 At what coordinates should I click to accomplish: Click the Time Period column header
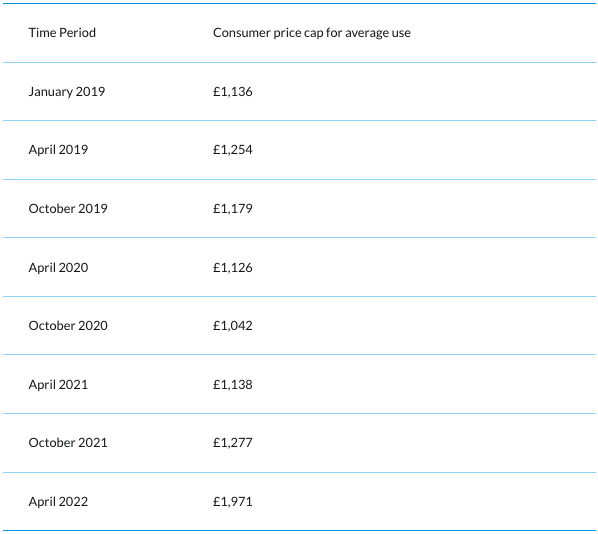coord(62,33)
